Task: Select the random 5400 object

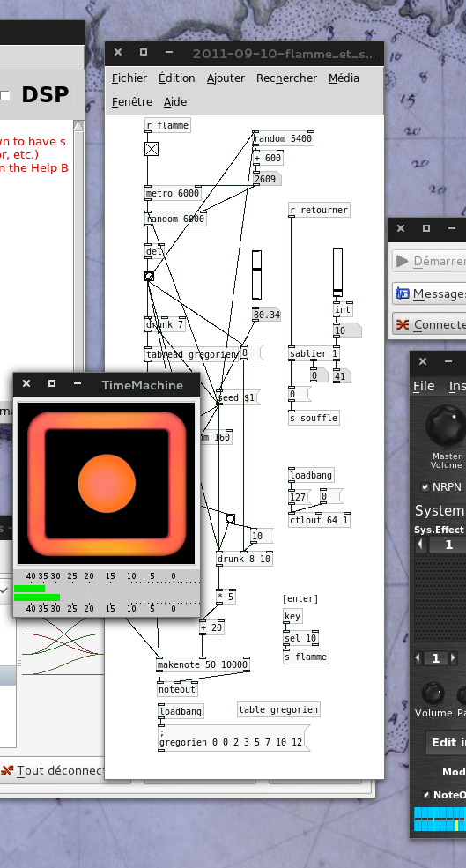Action: click(x=284, y=138)
